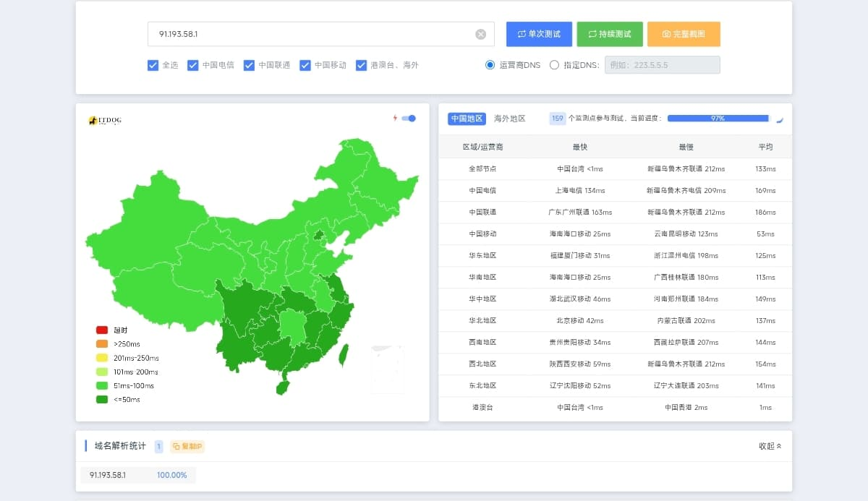The width and height of the screenshot is (868, 501).
Task: Uncheck the 中国电信 checkbox
Action: coord(193,65)
